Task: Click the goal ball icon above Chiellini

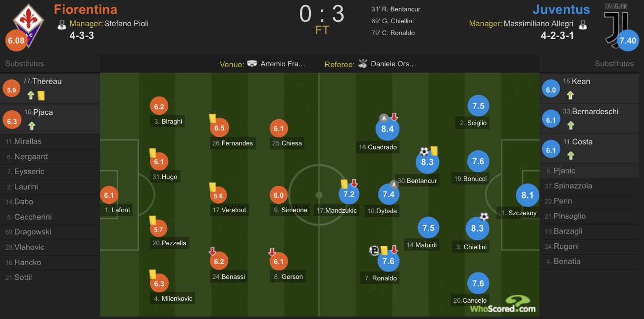Action: tap(484, 217)
